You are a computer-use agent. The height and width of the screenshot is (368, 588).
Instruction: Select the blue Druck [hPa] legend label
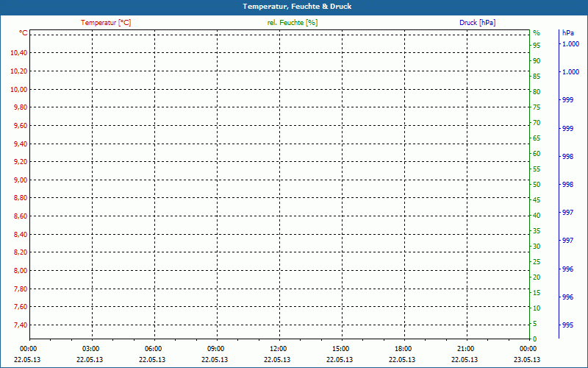(x=477, y=23)
